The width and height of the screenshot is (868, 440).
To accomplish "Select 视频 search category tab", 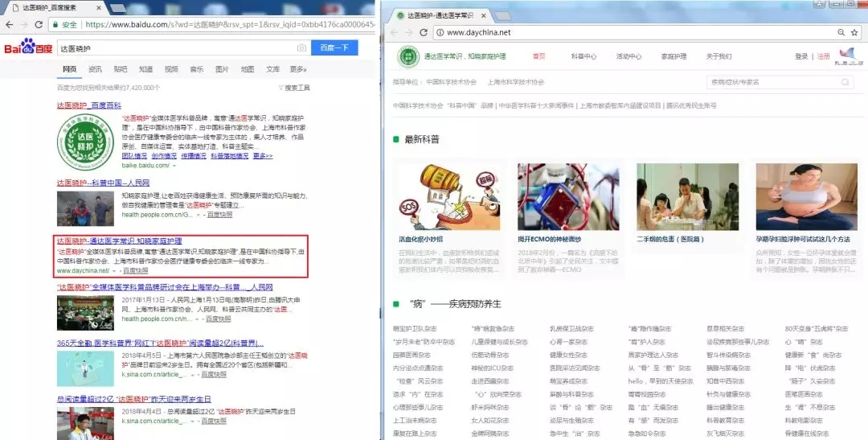I will 172,69.
